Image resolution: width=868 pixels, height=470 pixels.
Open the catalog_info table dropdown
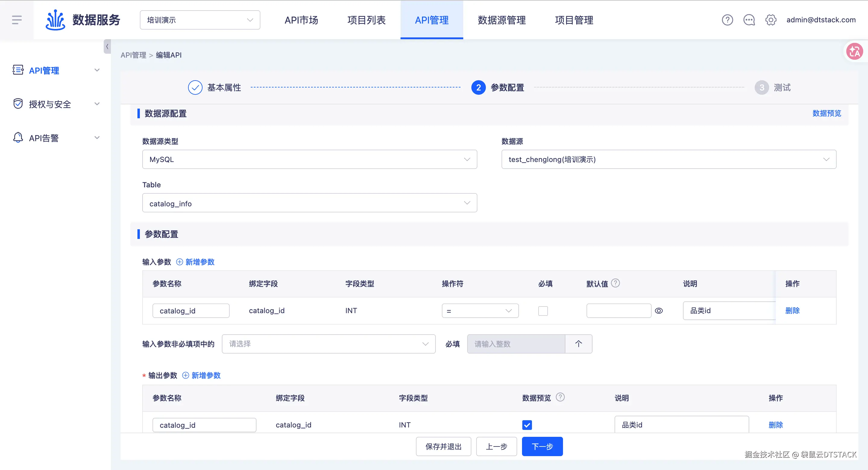tap(309, 203)
